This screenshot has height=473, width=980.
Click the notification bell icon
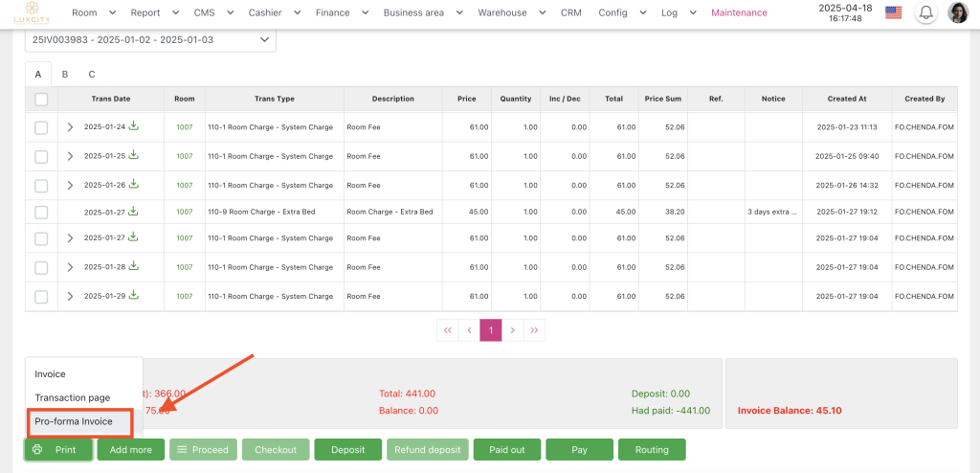click(925, 13)
